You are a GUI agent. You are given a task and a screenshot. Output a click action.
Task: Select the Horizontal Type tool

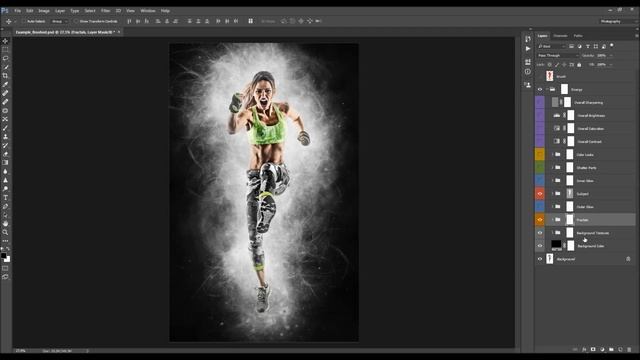[x=5, y=198]
